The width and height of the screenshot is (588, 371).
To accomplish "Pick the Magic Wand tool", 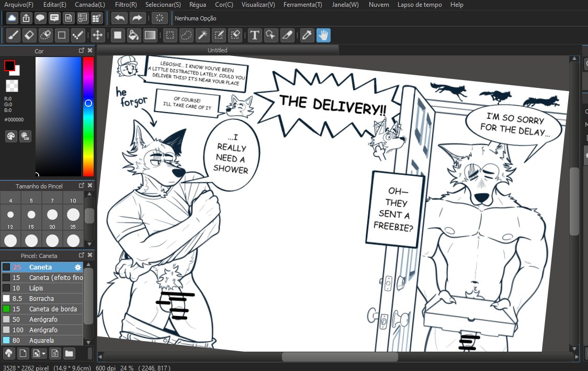I will (202, 35).
